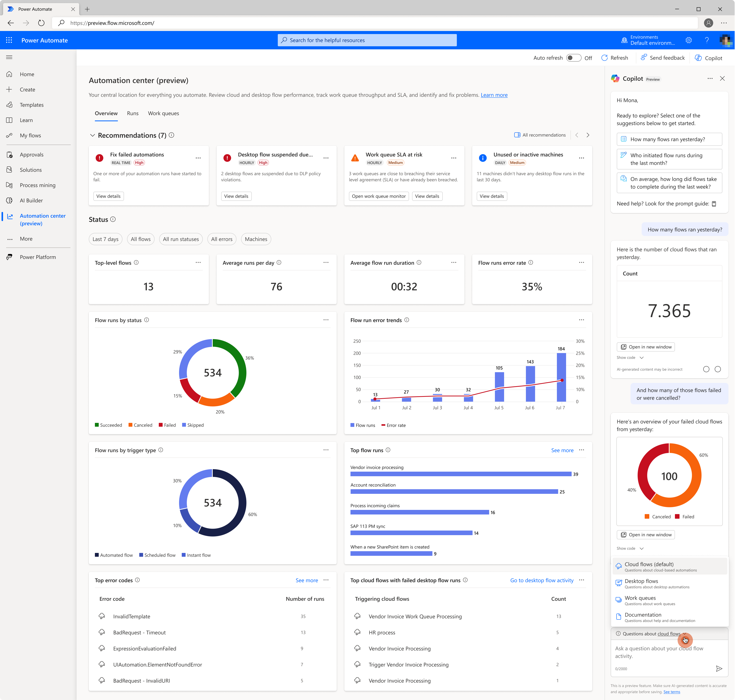Click the browser reload icon

coord(41,23)
